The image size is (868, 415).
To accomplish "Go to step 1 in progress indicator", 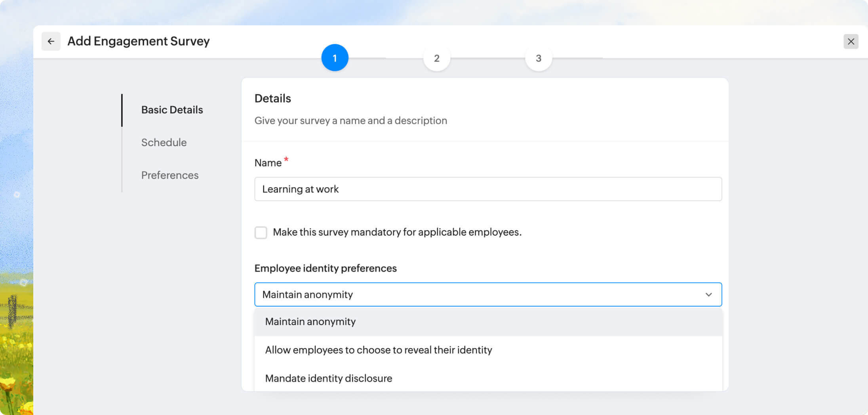I will [x=335, y=58].
